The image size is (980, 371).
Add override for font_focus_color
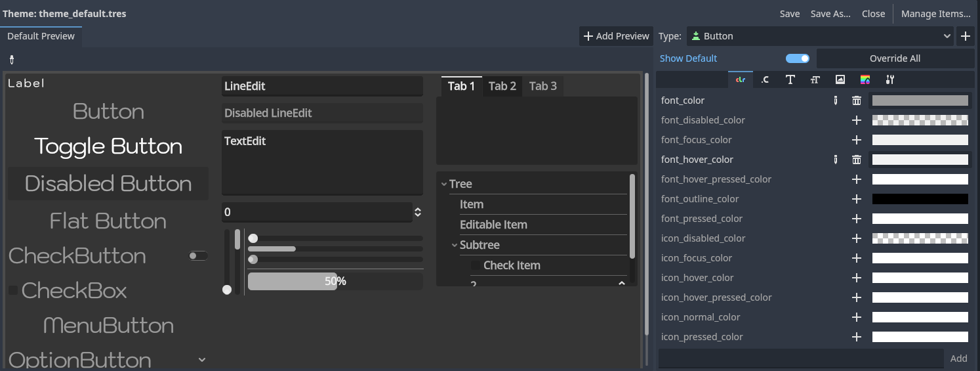tap(856, 140)
